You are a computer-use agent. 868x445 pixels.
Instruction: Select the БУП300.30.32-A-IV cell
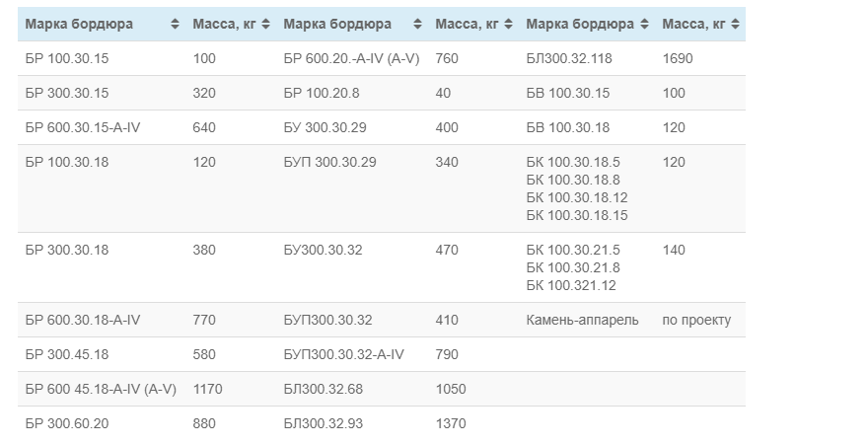[343, 354]
